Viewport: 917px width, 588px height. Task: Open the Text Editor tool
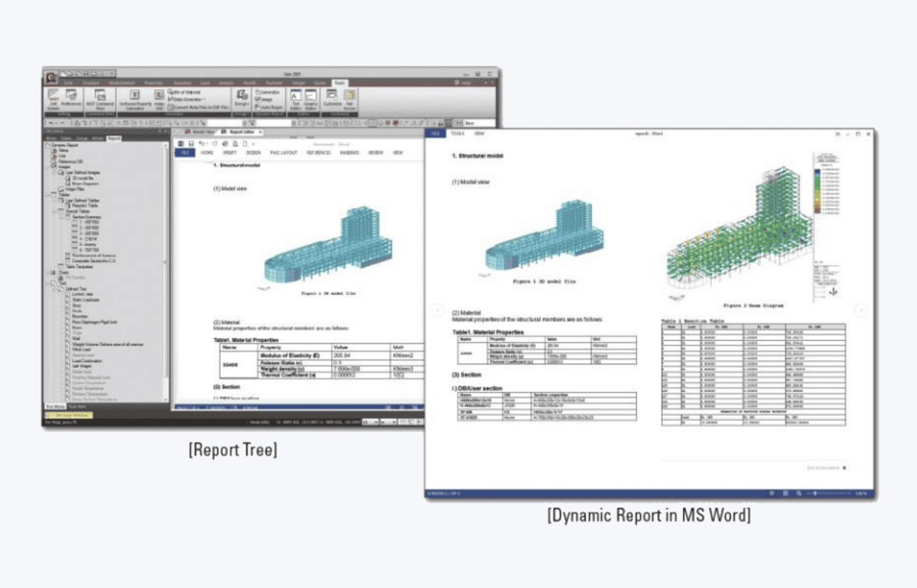(296, 100)
